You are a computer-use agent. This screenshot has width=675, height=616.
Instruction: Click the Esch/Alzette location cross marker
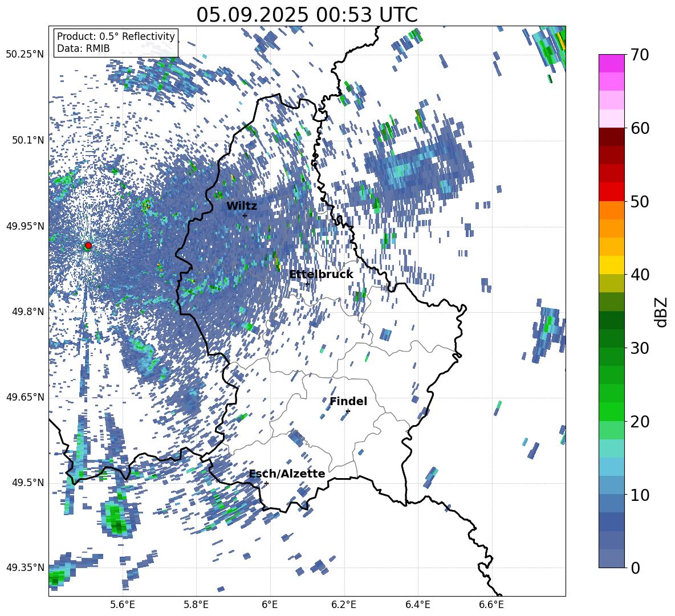tap(266, 483)
